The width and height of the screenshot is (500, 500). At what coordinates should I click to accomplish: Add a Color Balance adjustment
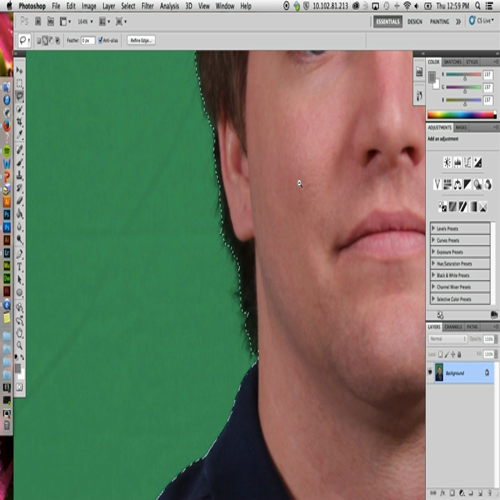(458, 184)
